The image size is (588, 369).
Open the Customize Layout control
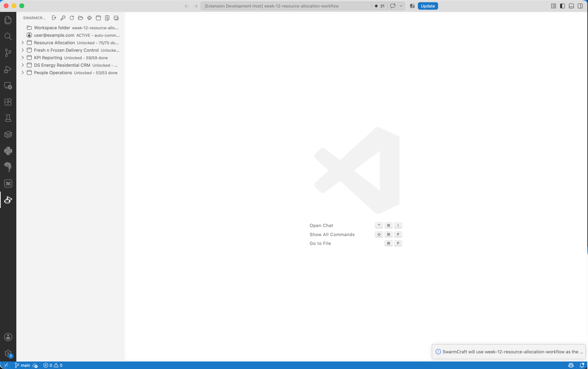tap(554, 6)
